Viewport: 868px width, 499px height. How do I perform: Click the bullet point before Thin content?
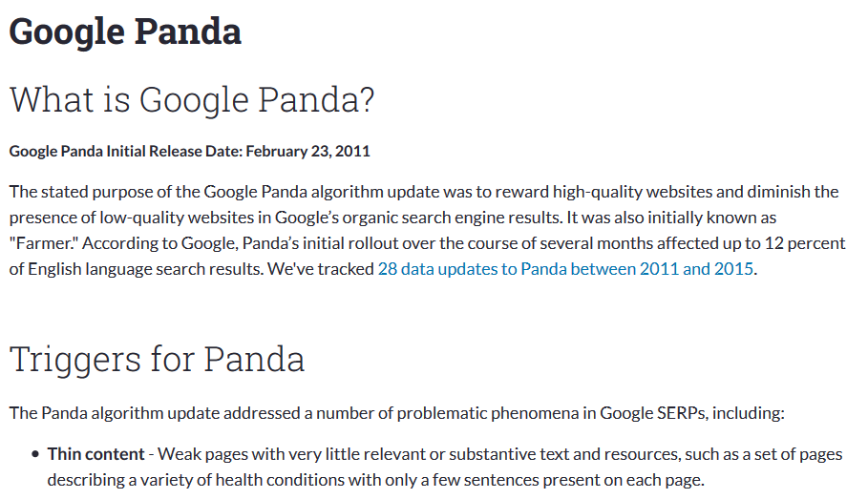pyautogui.click(x=35, y=455)
